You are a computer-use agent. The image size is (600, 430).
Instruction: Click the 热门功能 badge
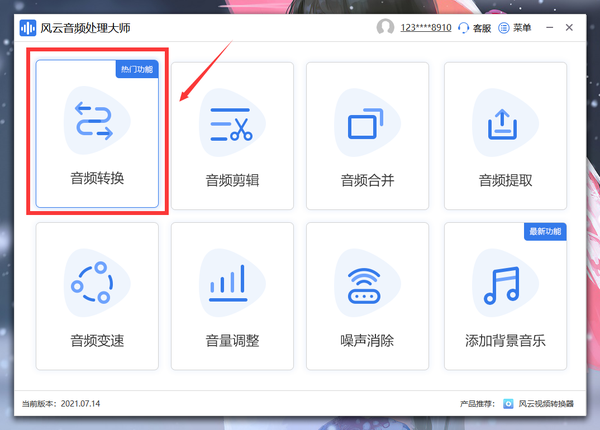click(x=137, y=69)
